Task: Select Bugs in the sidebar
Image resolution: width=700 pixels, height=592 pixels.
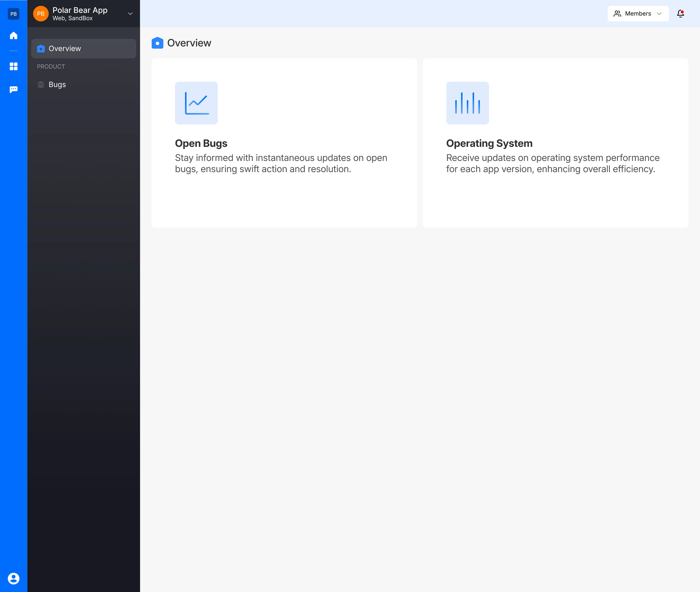Action: pos(57,85)
